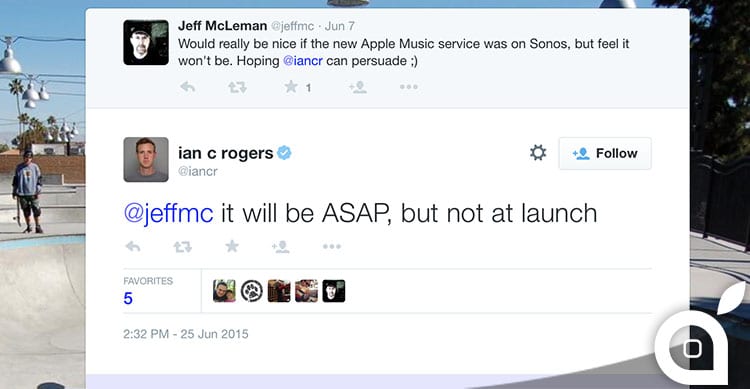Open the @iancr mention link
Image resolution: width=750 pixels, height=389 pixels.
303,61
